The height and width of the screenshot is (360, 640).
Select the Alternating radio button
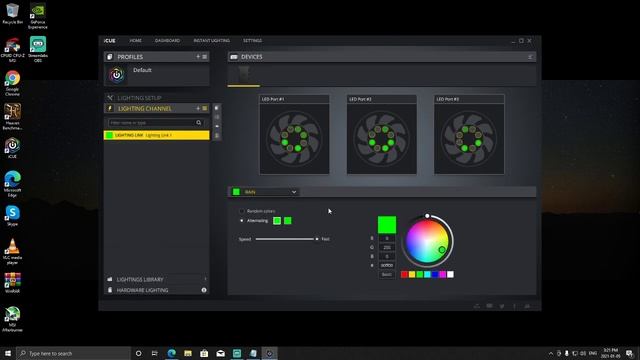242,220
